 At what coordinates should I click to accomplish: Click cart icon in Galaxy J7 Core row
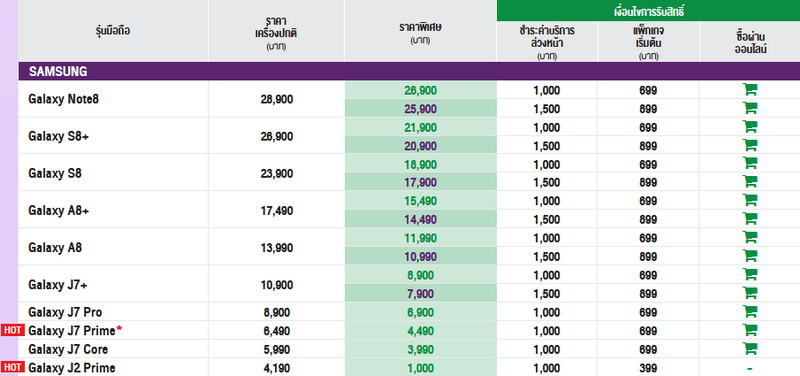click(x=749, y=349)
